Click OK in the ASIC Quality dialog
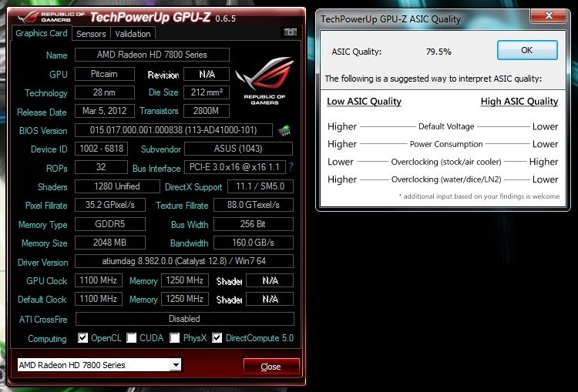Image resolution: width=578 pixels, height=392 pixels. pyautogui.click(x=527, y=50)
